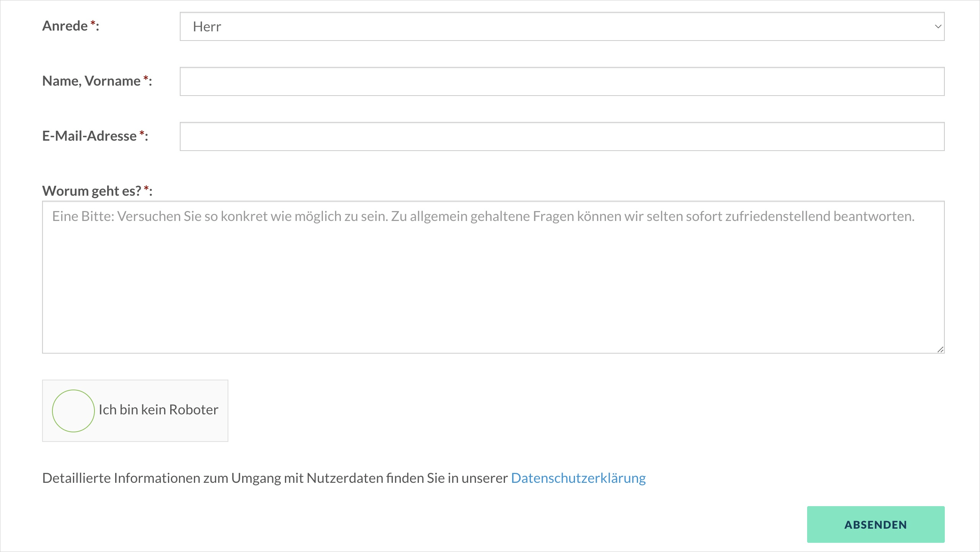Click the 'Anrede' field label

pos(65,26)
